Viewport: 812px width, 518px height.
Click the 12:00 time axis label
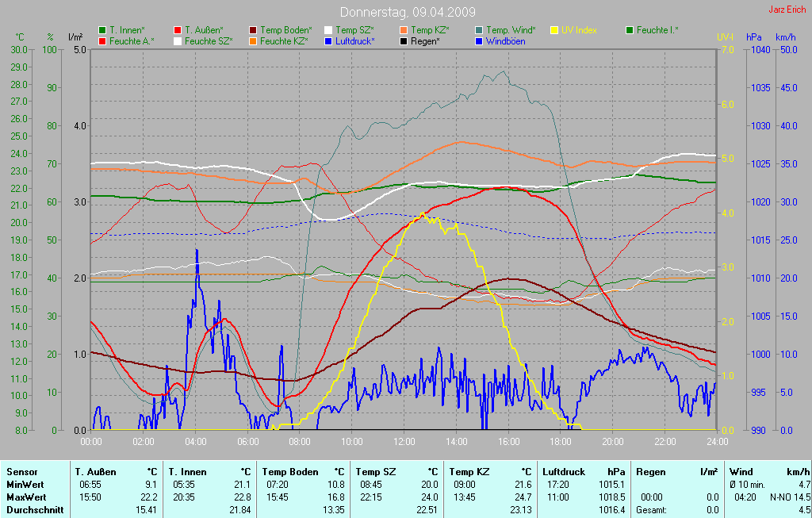(x=404, y=442)
